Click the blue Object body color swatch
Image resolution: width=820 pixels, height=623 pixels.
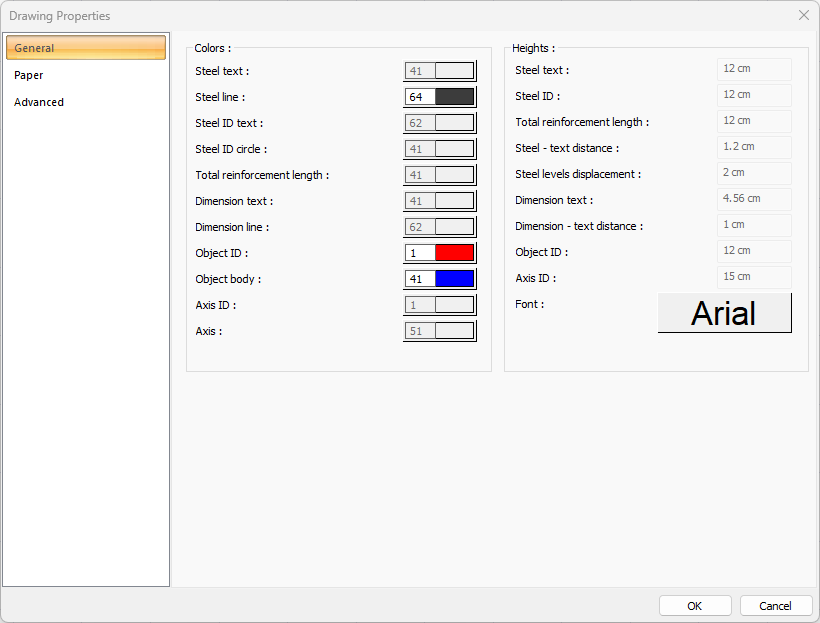point(454,279)
